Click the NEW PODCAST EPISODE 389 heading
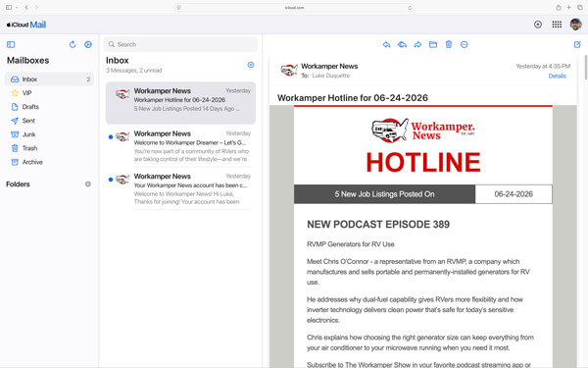The width and height of the screenshot is (588, 368). (378, 224)
